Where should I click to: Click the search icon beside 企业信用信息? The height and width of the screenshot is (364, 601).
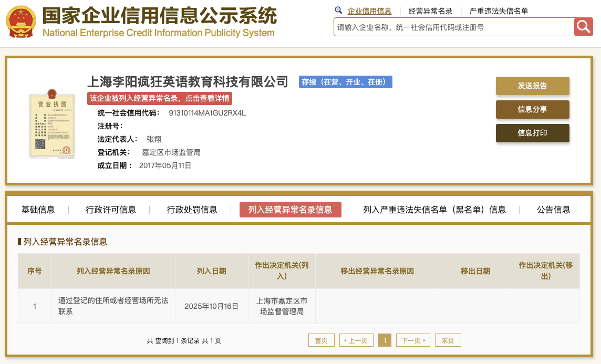338,10
